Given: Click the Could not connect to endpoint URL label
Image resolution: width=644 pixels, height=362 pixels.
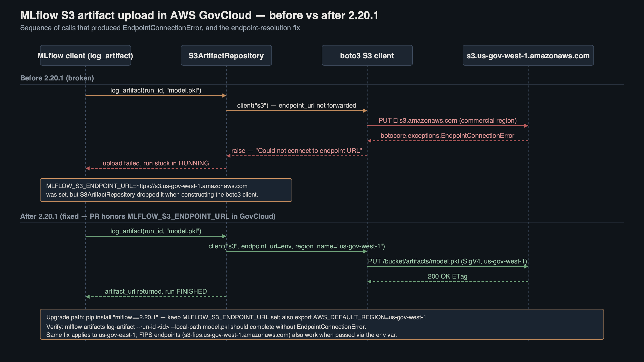Looking at the screenshot, I should [296, 151].
